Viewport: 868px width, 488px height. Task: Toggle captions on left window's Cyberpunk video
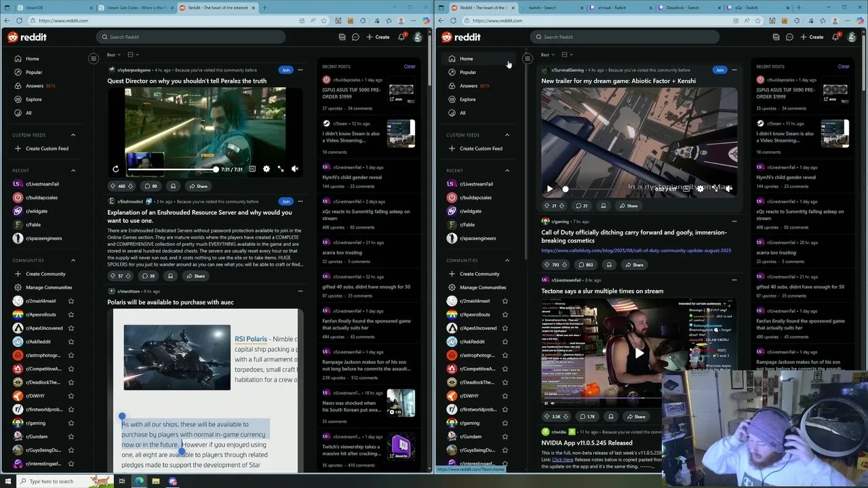(252, 169)
